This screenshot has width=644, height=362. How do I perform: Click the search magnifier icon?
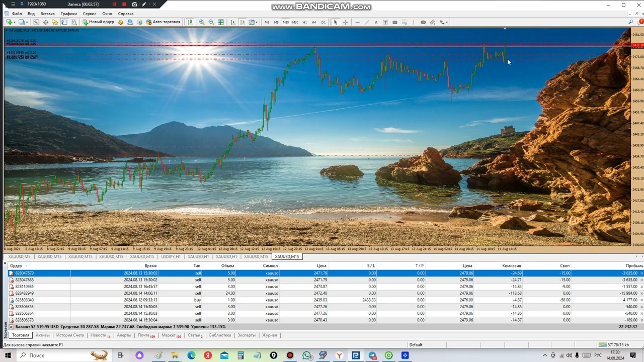point(631,22)
